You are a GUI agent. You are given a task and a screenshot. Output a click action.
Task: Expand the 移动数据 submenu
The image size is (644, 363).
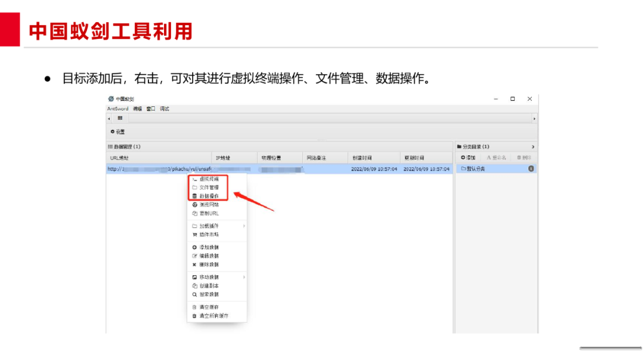coord(217,278)
